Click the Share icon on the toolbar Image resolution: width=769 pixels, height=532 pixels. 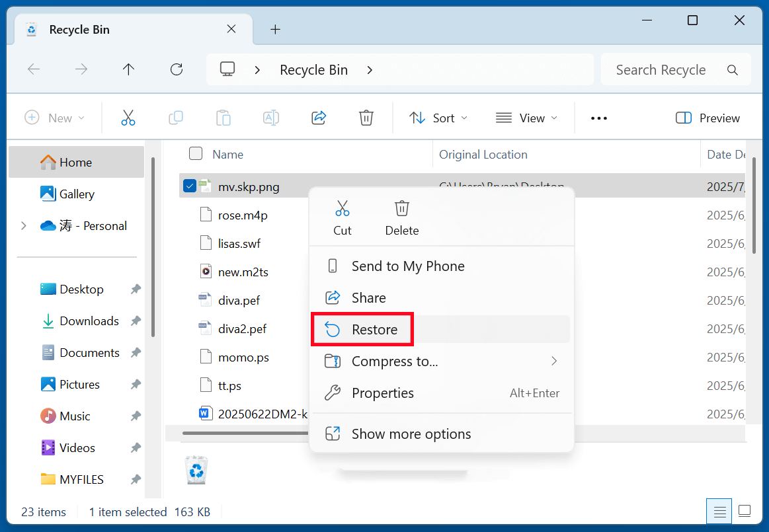pyautogui.click(x=318, y=118)
